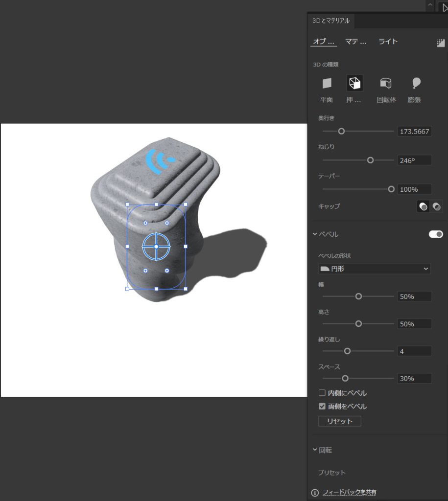Click the ねじり slider handle
The height and width of the screenshot is (501, 448).
370,160
